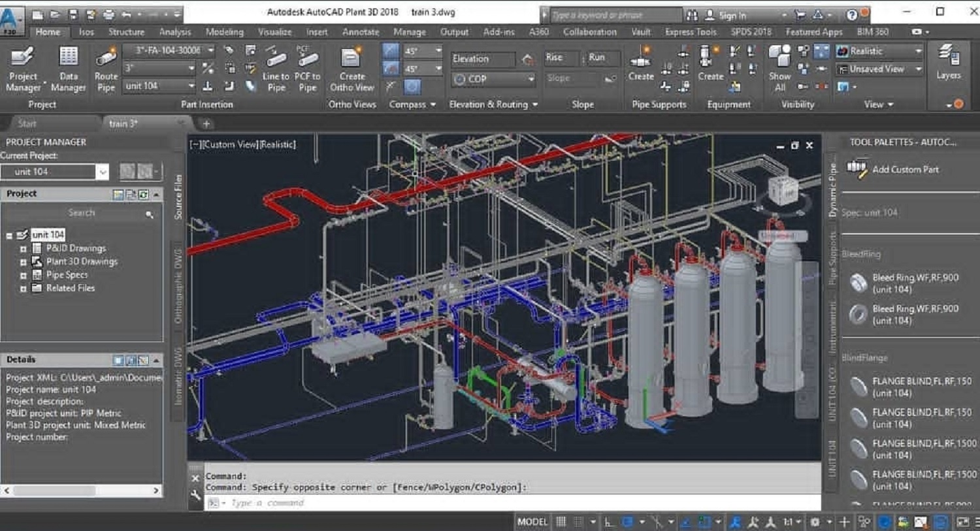Click the Details panel horizontal scrollbar
Image resolution: width=980 pixels, height=531 pixels.
pos(82,491)
